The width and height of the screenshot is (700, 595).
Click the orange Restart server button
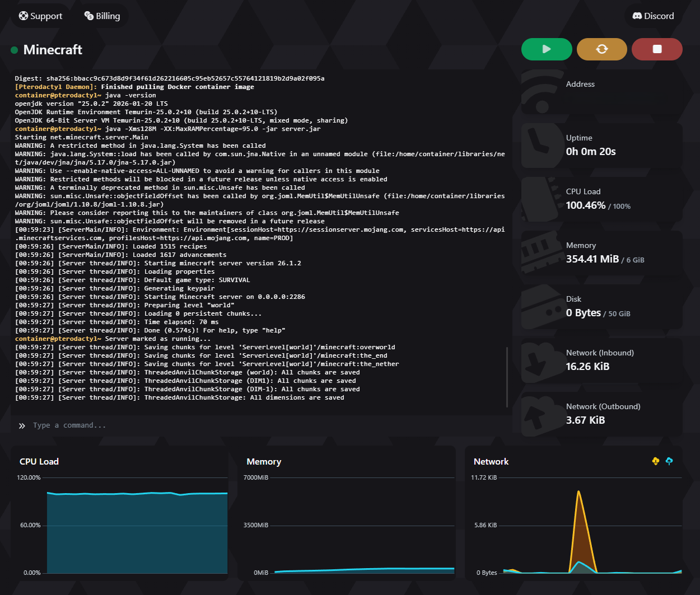tap(601, 49)
